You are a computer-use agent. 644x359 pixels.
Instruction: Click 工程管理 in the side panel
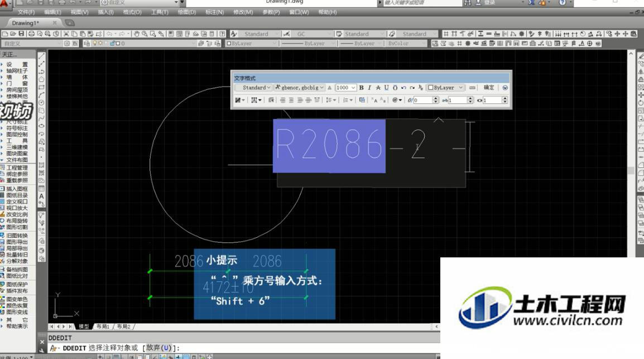pos(17,167)
